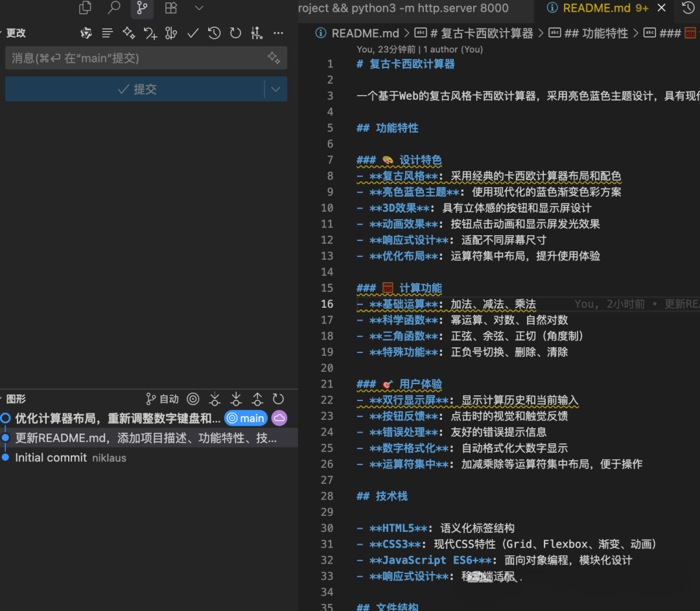The image size is (700, 611).
Task: Click the curved-arrow-with-plus icon in 更改 toolbar
Action: (x=150, y=33)
